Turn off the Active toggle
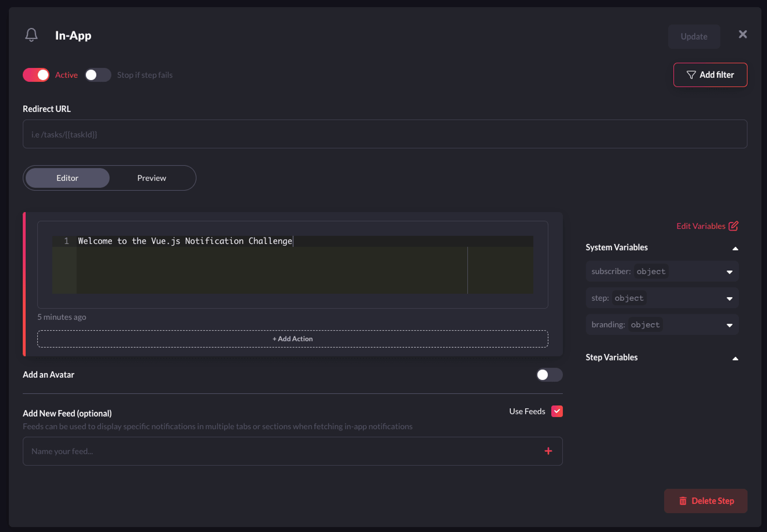Viewport: 767px width, 532px height. tap(36, 75)
